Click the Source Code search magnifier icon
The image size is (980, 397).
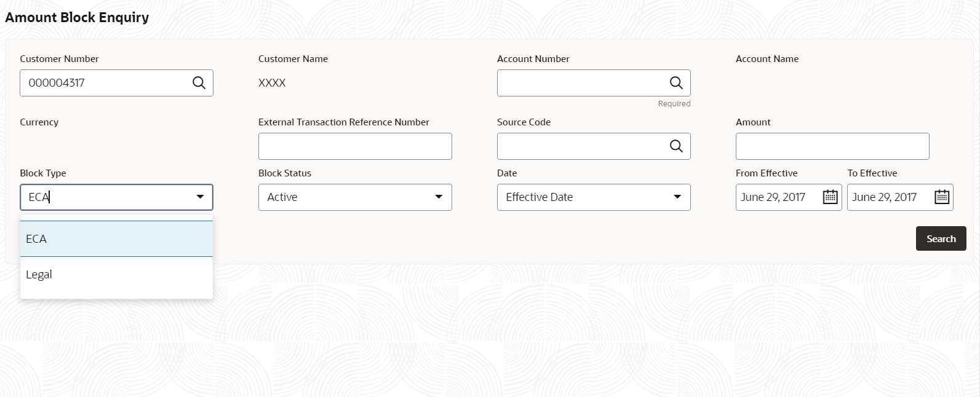click(676, 146)
